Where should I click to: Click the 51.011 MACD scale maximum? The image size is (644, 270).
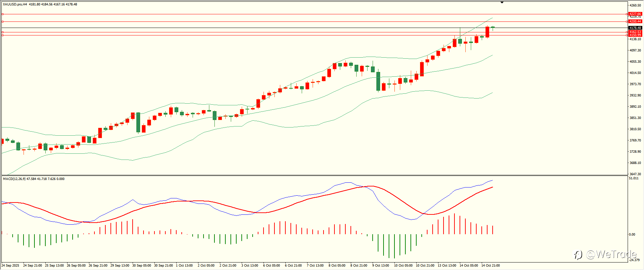[x=634, y=178]
